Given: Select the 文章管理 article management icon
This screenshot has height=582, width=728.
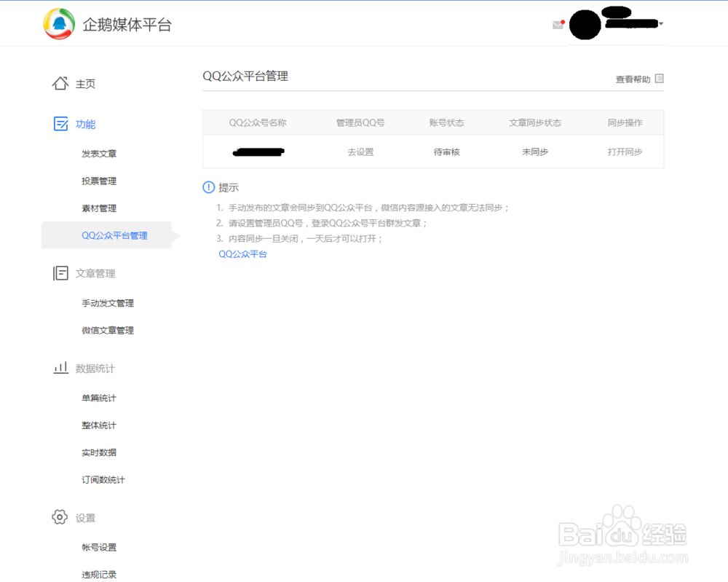Looking at the screenshot, I should tap(60, 273).
